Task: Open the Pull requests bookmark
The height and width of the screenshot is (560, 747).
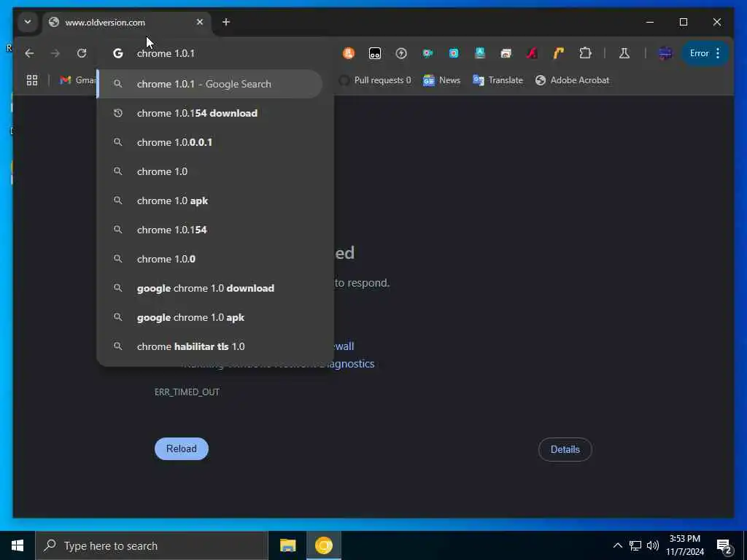Action: [x=375, y=80]
